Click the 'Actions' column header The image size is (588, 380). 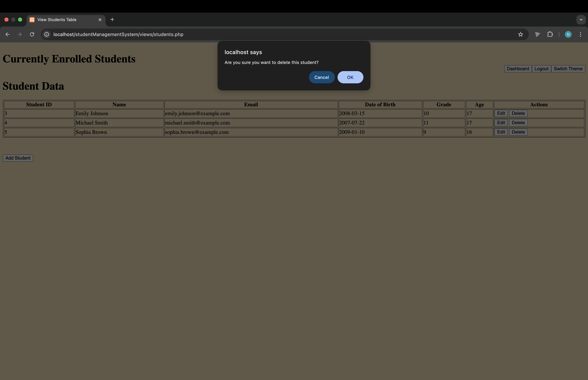coord(539,105)
